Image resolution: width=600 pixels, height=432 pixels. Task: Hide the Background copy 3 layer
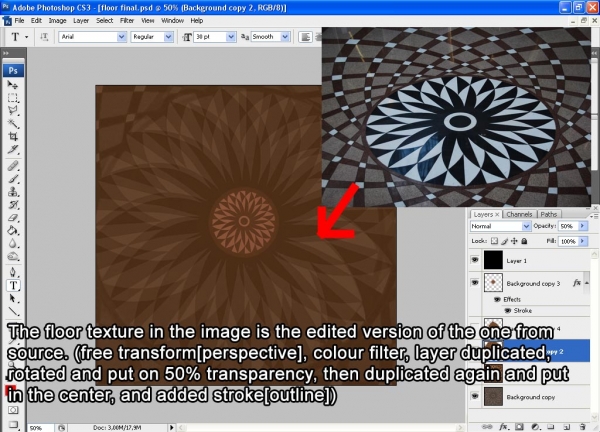(474, 283)
